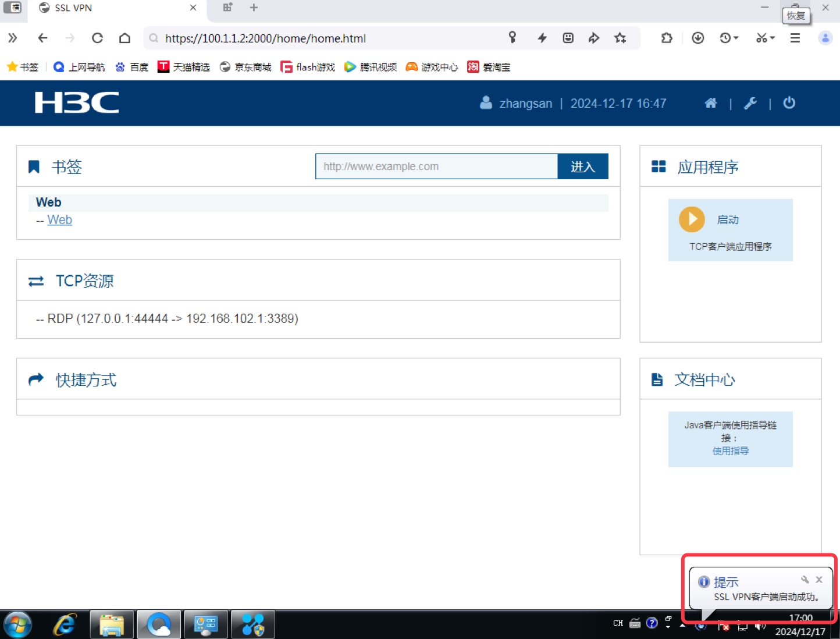Click the smiley face icon in address bar
The width and height of the screenshot is (840, 639).
click(568, 38)
